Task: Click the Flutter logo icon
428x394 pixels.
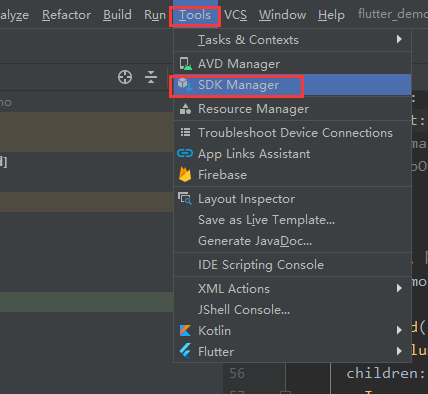Action: [185, 351]
